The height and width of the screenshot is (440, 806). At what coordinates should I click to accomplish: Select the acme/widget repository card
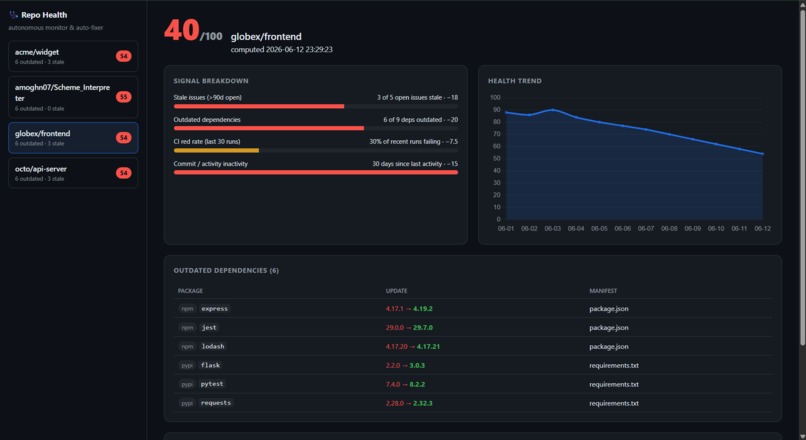tap(73, 56)
